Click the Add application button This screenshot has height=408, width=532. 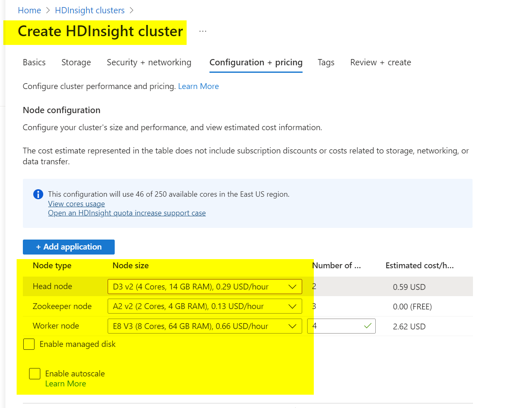tap(69, 247)
